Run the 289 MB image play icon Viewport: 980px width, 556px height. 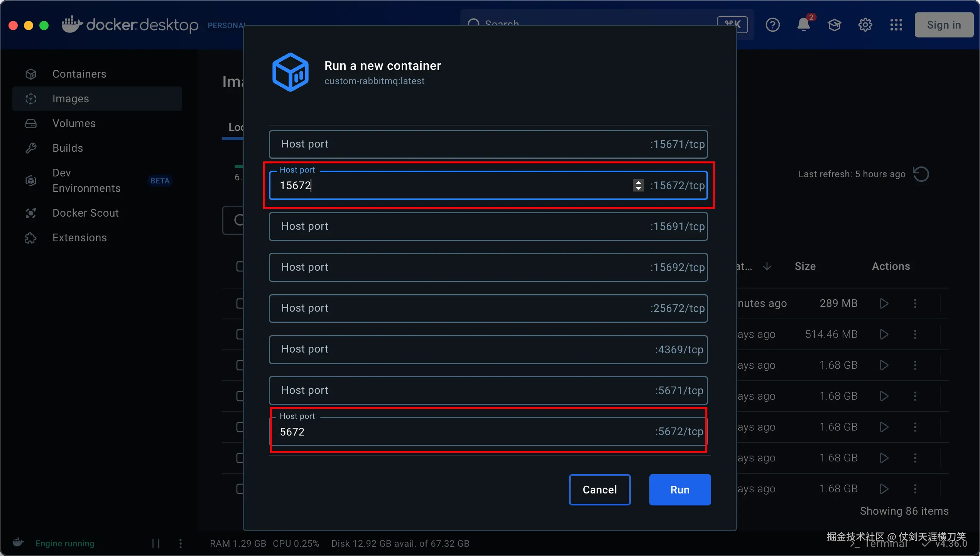[x=884, y=303]
